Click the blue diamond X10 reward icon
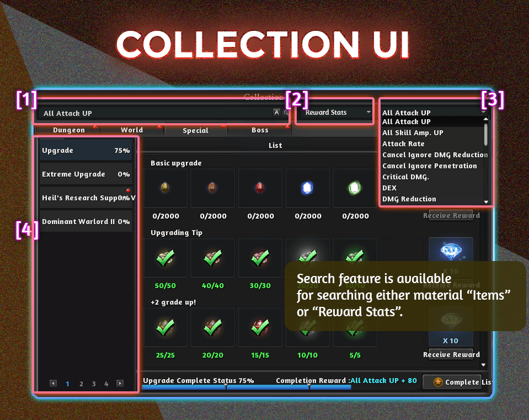The height and width of the screenshot is (420, 529). pos(451,254)
